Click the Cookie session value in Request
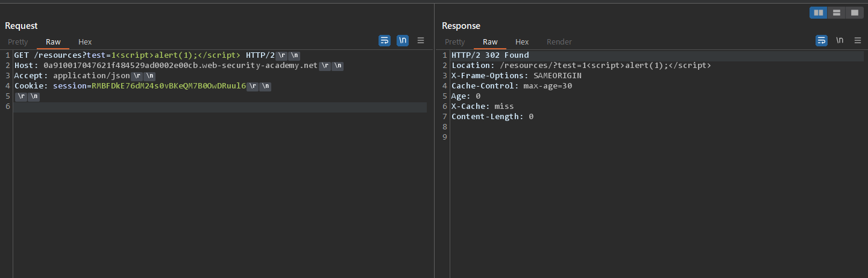Screen dimensions: 868x278 tap(169, 86)
